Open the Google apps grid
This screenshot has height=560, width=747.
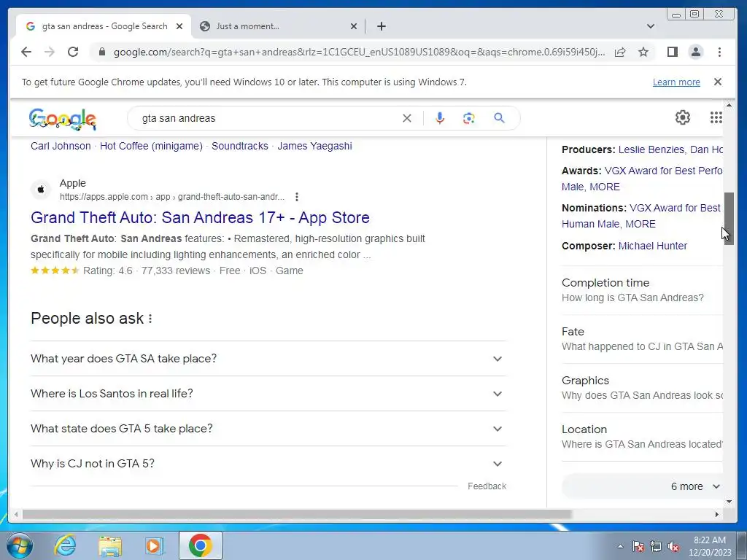coord(716,117)
